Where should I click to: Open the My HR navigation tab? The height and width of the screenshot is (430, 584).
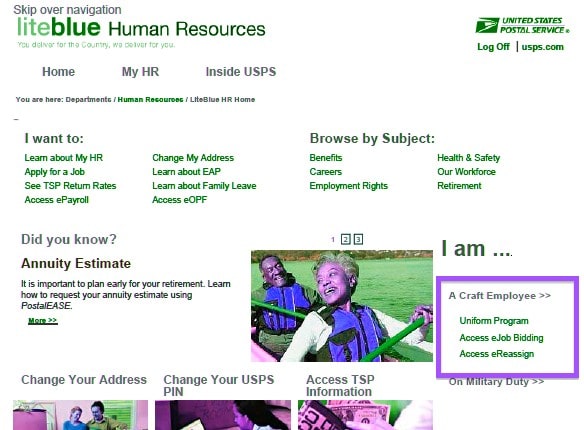140,71
